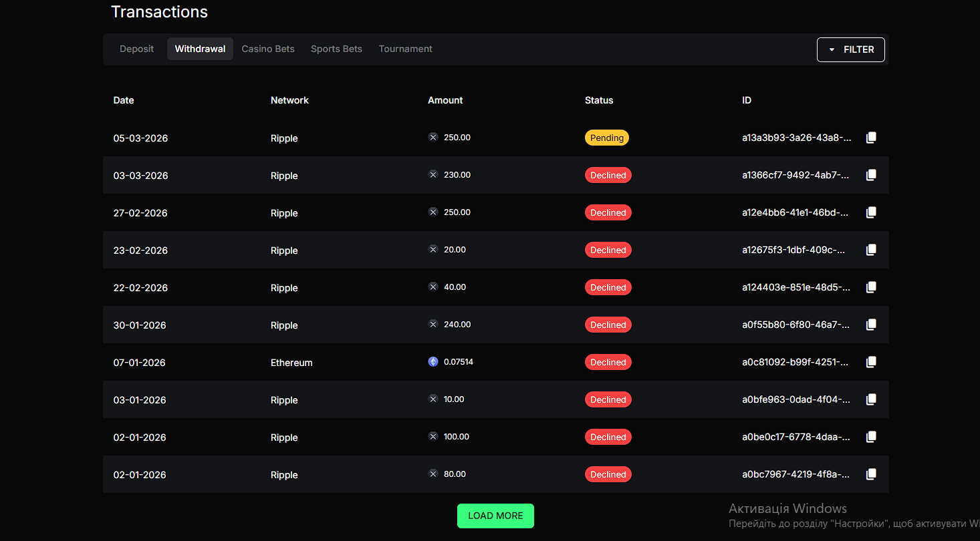980x541 pixels.
Task: Click the truncated ID a0bfe963-0dad-4f04
Action: (796, 399)
